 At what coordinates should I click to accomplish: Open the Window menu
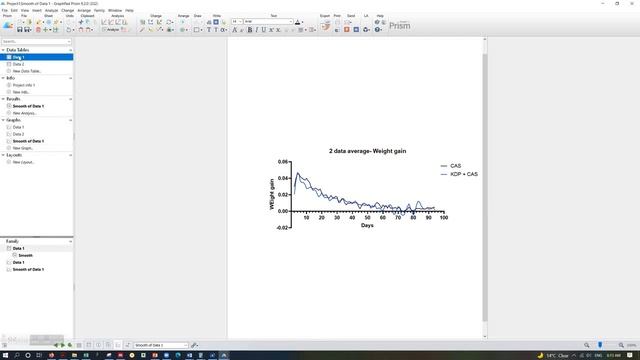[x=115, y=10]
